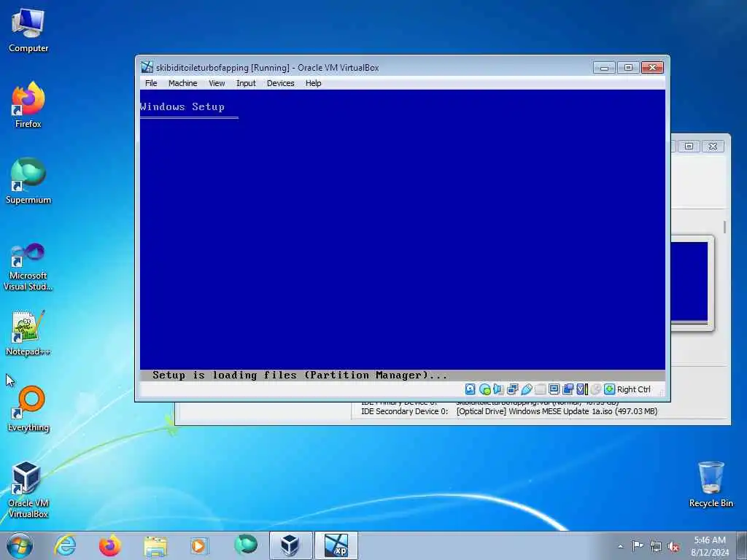This screenshot has height=560, width=747.
Task: Open the clock showing 5:46 AM
Action: 710,546
